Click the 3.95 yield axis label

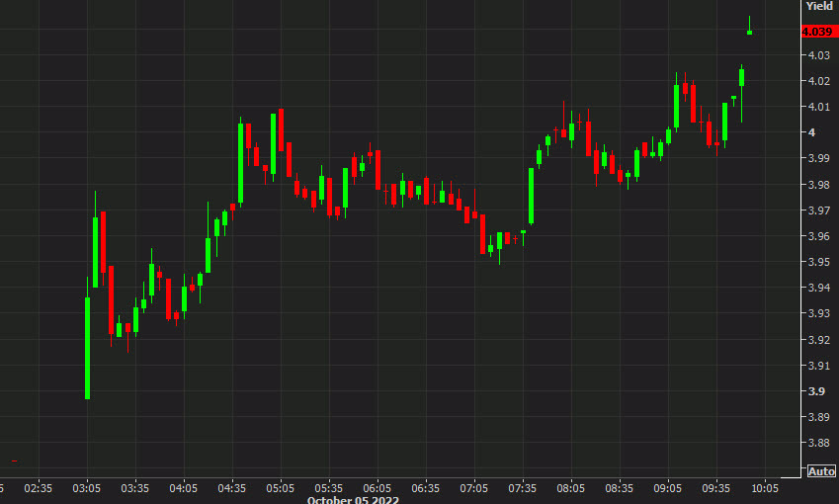click(x=818, y=262)
